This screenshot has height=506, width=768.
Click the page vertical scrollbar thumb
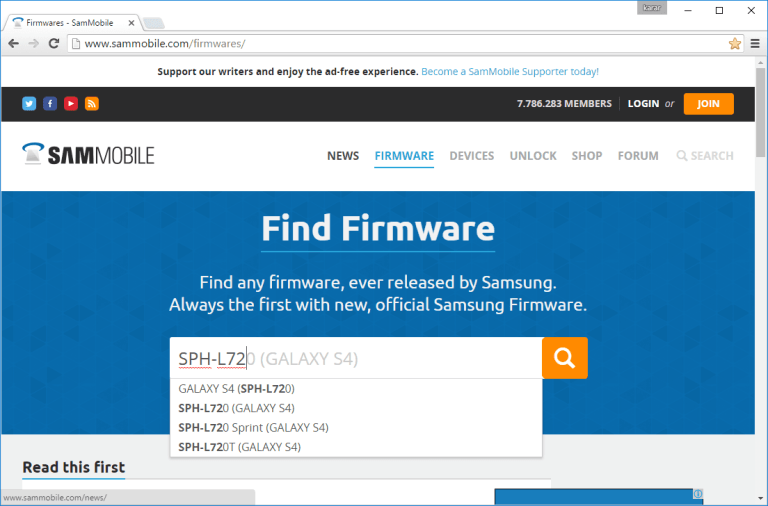[760, 113]
